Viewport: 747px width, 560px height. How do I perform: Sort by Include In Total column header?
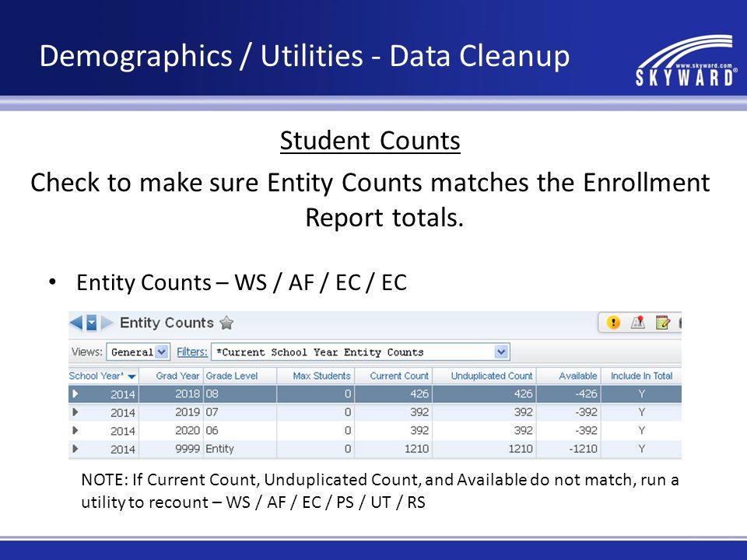point(641,376)
